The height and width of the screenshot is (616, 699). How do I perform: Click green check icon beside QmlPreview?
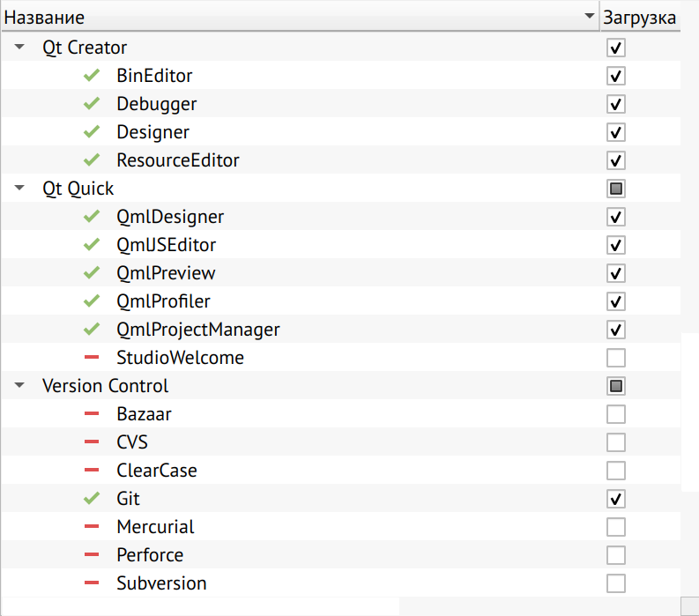(x=92, y=272)
